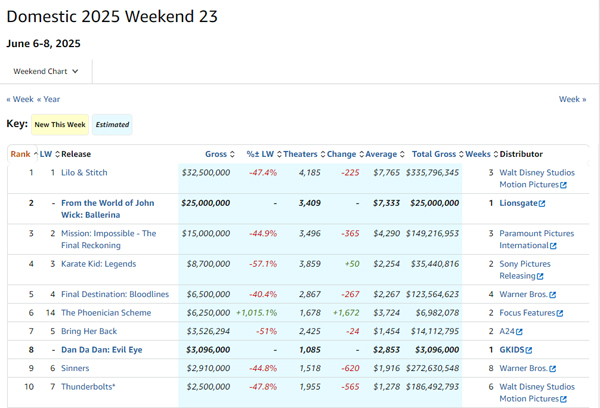Open Karate Kid: Legends release page

[x=98, y=264]
